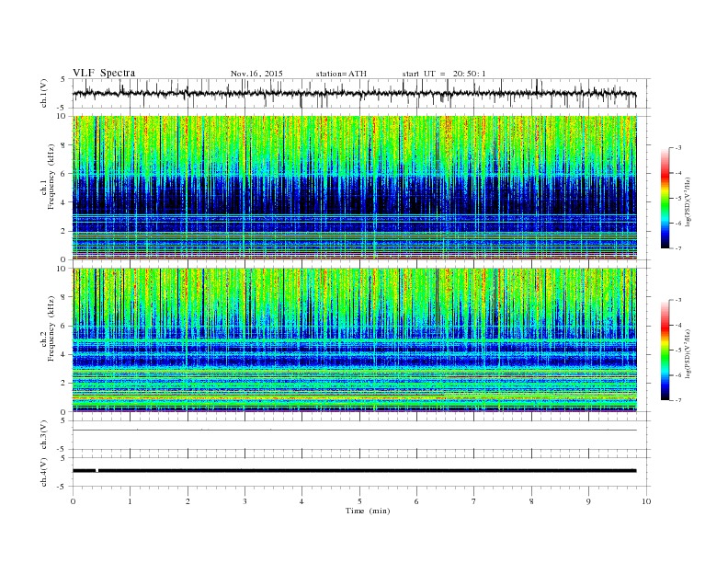Click the "6" kHz tick of ch.2 spectrogram

(64, 326)
